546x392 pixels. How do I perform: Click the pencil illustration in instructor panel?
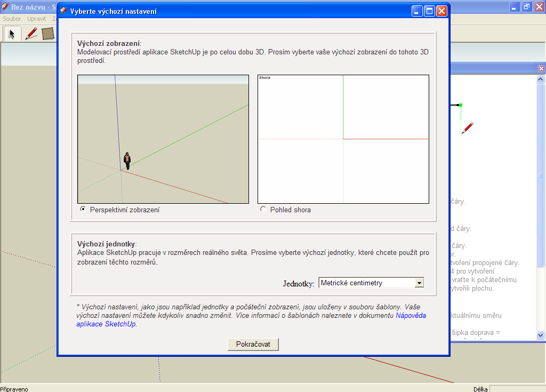(x=468, y=128)
